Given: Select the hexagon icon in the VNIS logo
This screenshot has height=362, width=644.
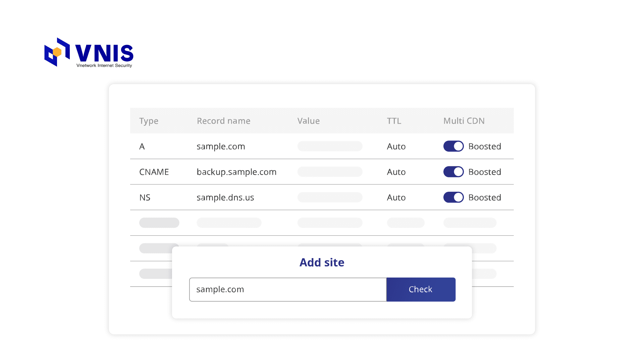Looking at the screenshot, I should (56, 52).
